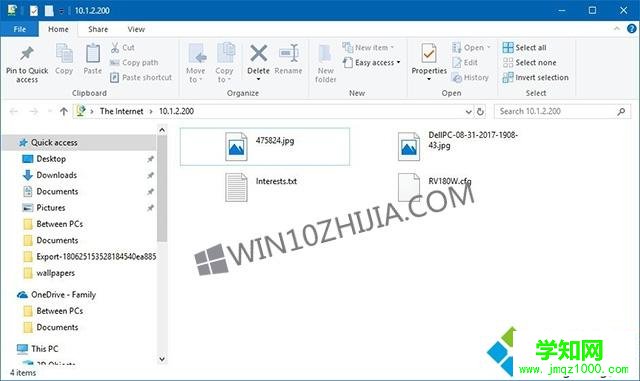Click History in the Open group
Image resolution: width=640 pixels, height=381 pixels.
click(x=470, y=78)
